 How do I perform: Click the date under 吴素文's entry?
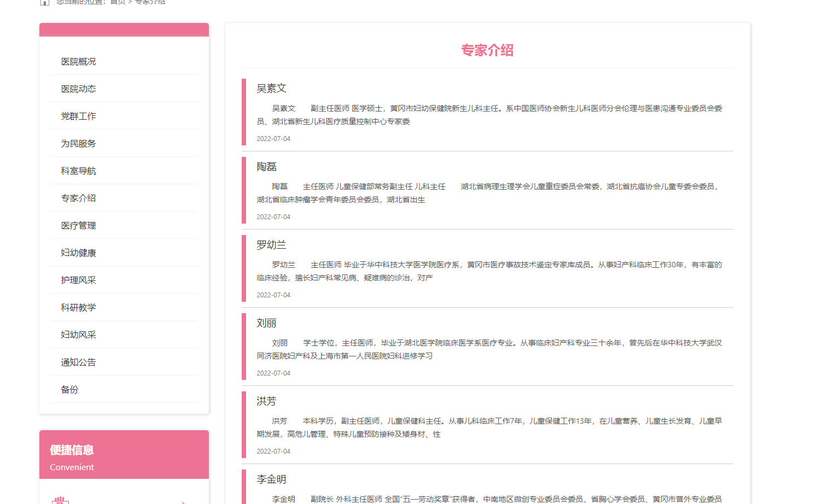(273, 139)
